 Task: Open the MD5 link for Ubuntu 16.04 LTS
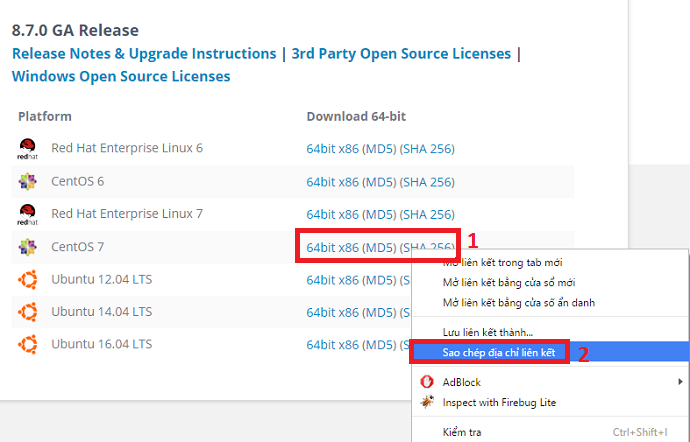pos(379,345)
